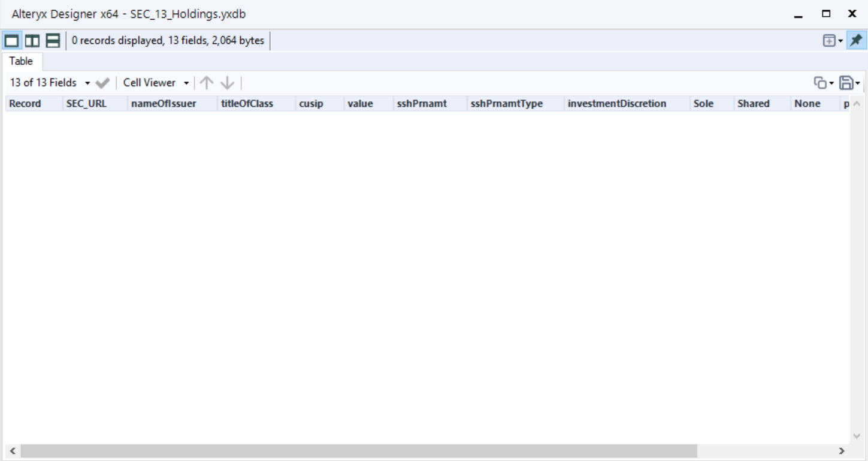Screen dimensions: 868x461
Task: Switch to the Table tab
Action: coord(22,61)
